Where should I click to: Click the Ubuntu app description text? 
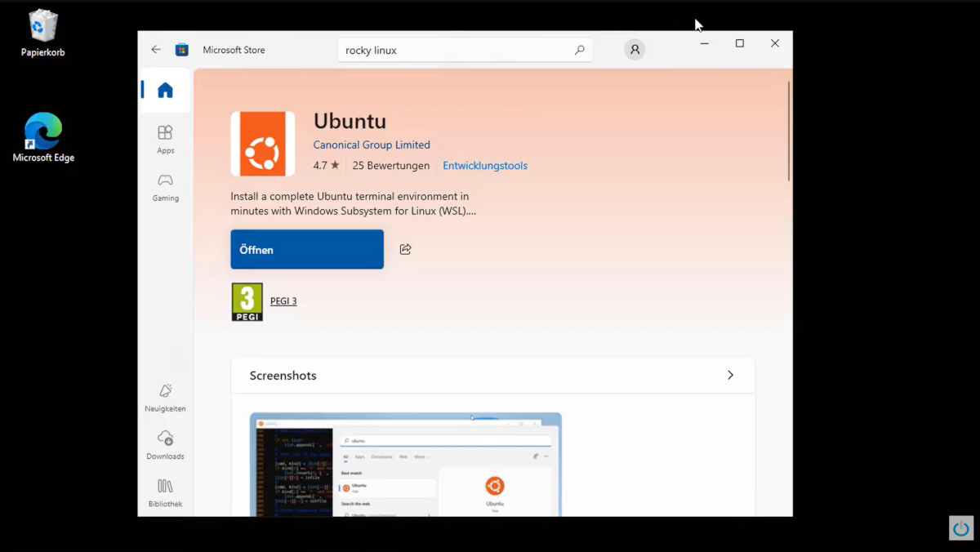pyautogui.click(x=353, y=203)
